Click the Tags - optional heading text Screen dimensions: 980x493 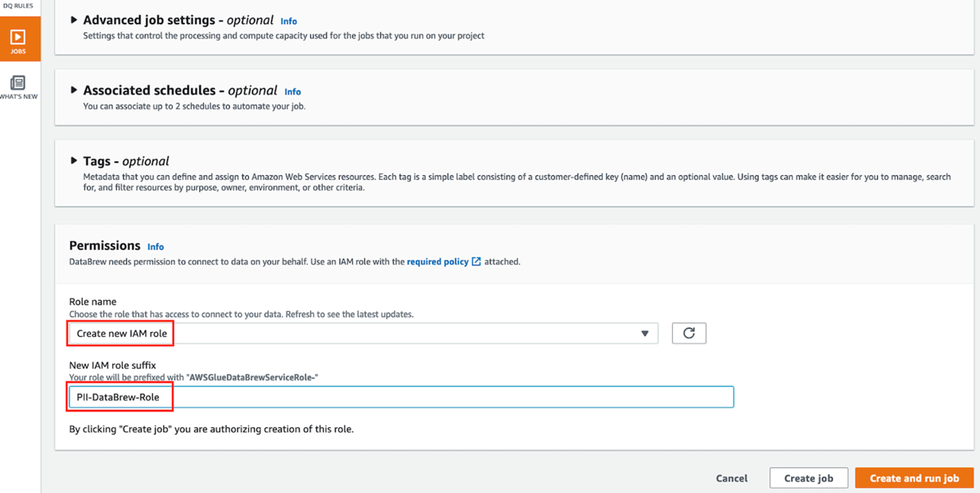[x=126, y=161]
